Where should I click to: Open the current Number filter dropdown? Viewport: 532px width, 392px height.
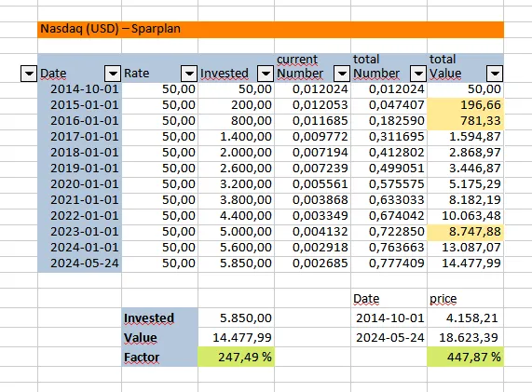pos(342,74)
